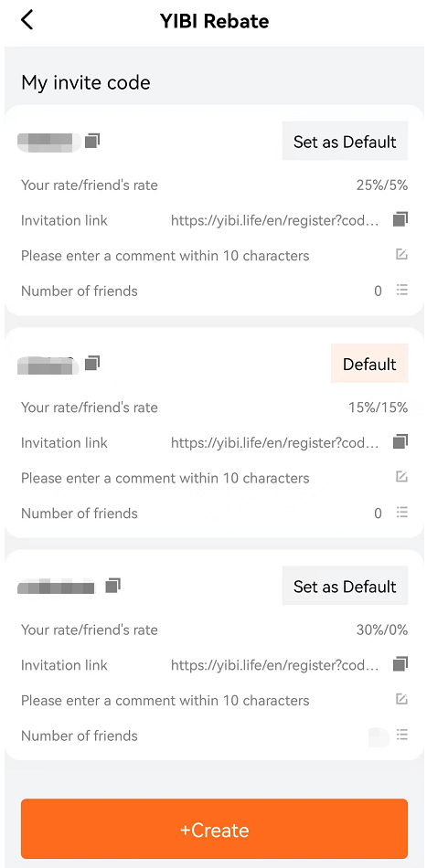Copy the invite code of the 15%/15% card
Viewport: 427px width, 868px height.
(92, 363)
